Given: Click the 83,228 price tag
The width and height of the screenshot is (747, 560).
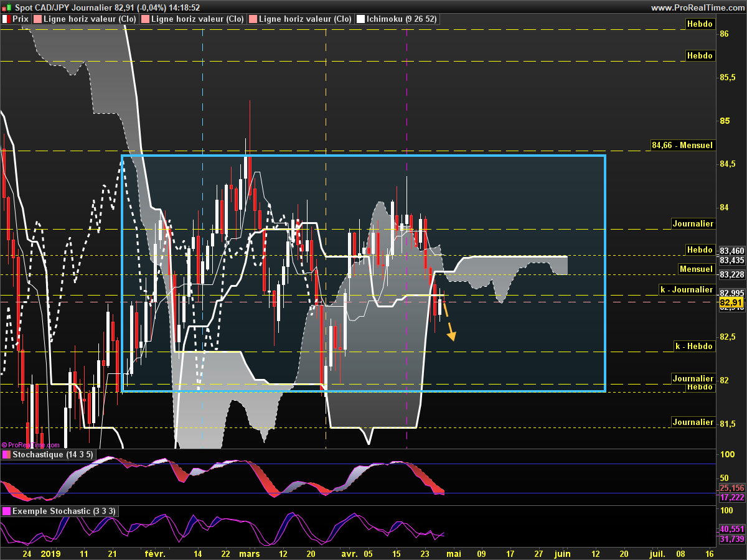Looking at the screenshot, I should coord(731,274).
